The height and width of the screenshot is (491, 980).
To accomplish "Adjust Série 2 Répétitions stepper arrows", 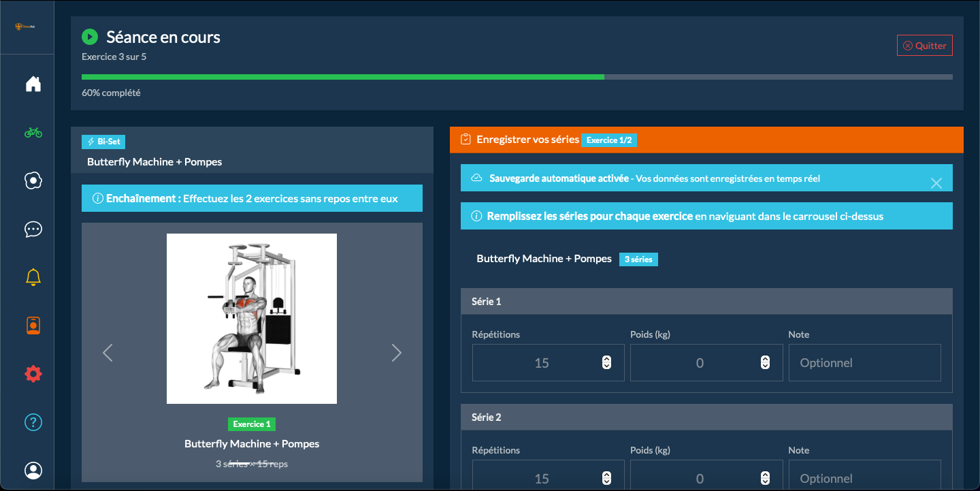I will 606,479.
